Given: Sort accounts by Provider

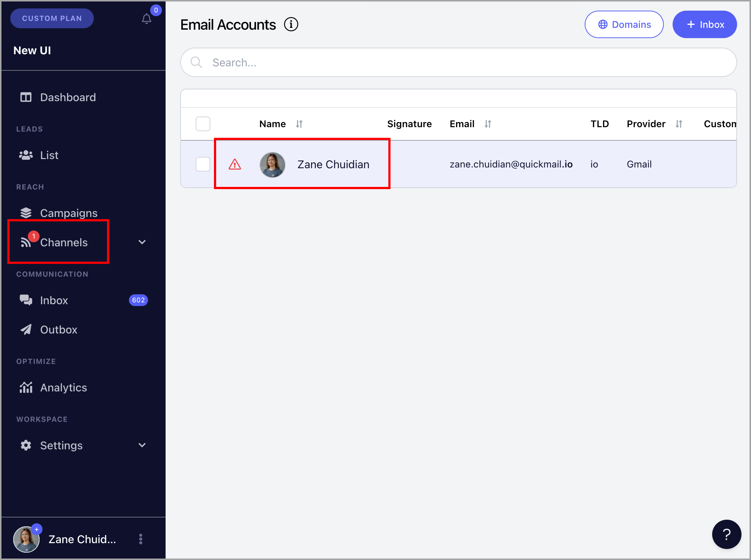Looking at the screenshot, I should point(679,124).
